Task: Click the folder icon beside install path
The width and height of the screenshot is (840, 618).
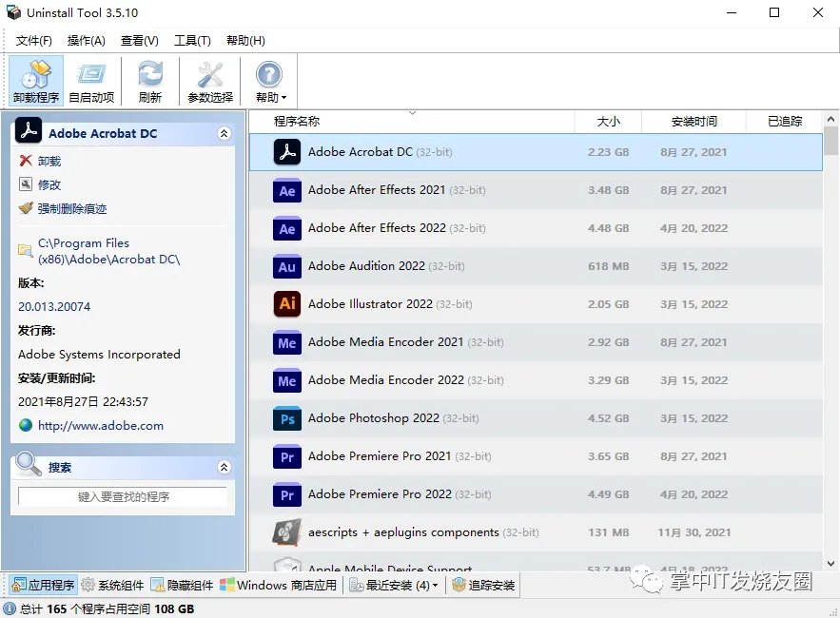Action: pos(25,250)
